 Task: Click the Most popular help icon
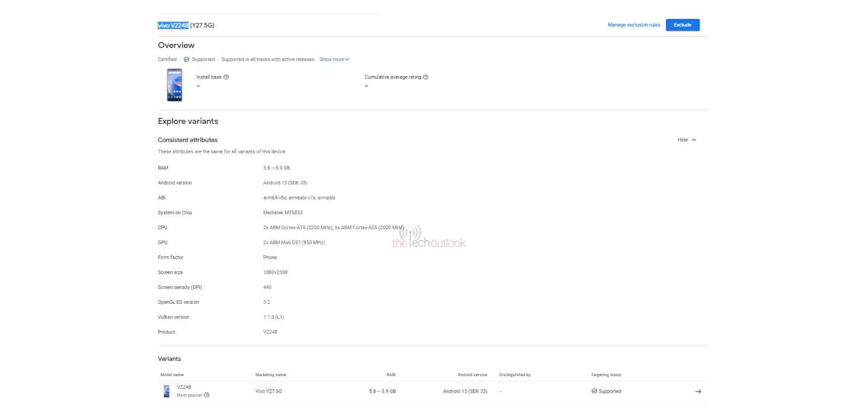coord(207,395)
